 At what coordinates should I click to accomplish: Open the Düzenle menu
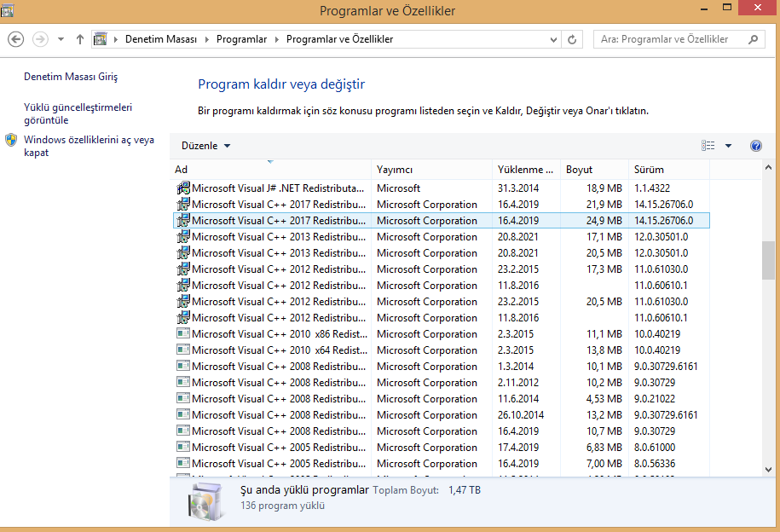click(x=205, y=146)
